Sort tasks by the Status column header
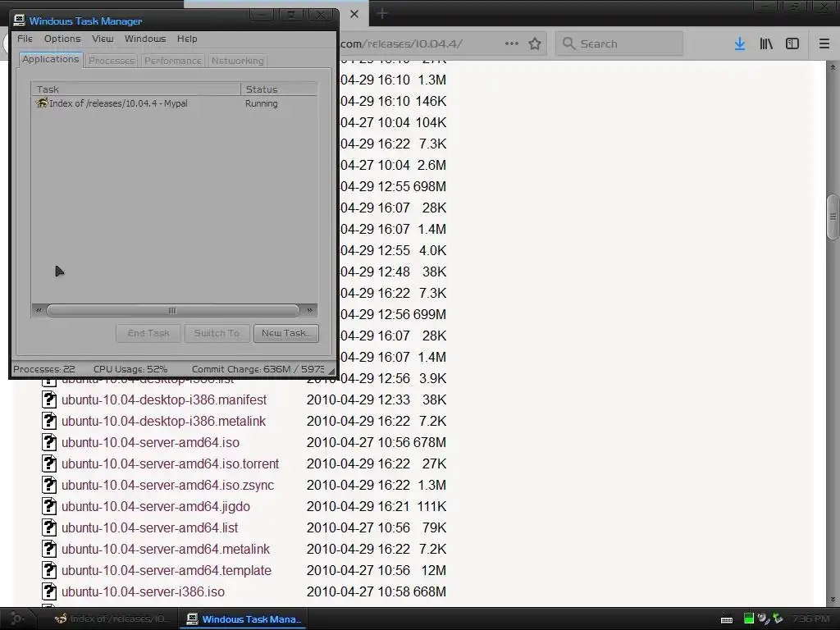 pyautogui.click(x=279, y=89)
